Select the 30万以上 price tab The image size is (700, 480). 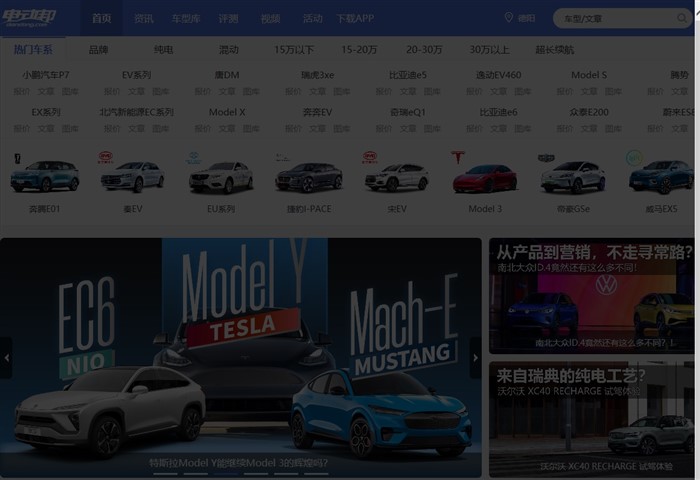[x=489, y=50]
